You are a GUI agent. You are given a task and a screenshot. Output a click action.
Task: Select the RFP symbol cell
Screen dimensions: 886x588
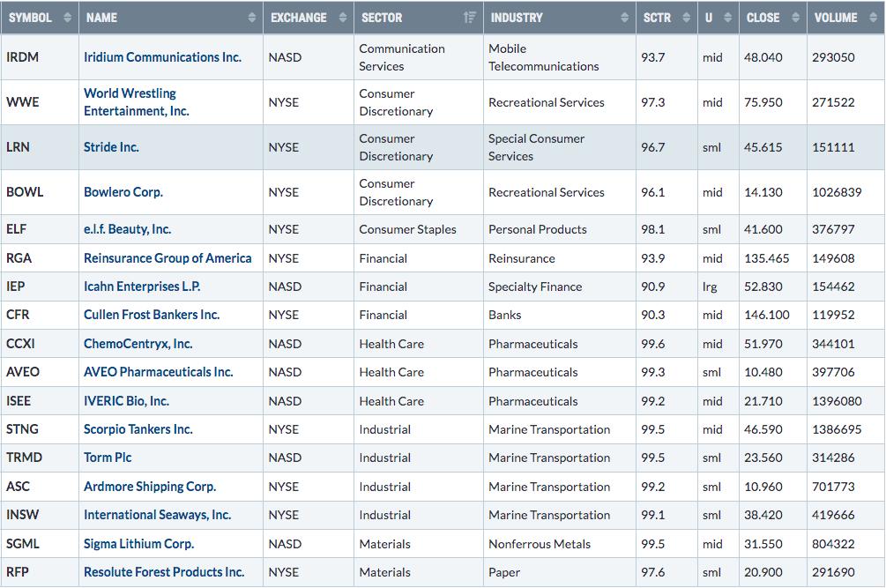40,572
